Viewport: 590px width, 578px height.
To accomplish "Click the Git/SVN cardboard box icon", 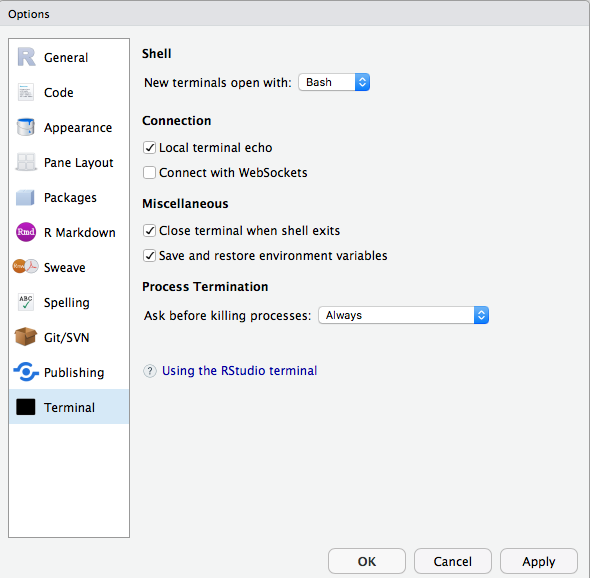I will pos(26,336).
